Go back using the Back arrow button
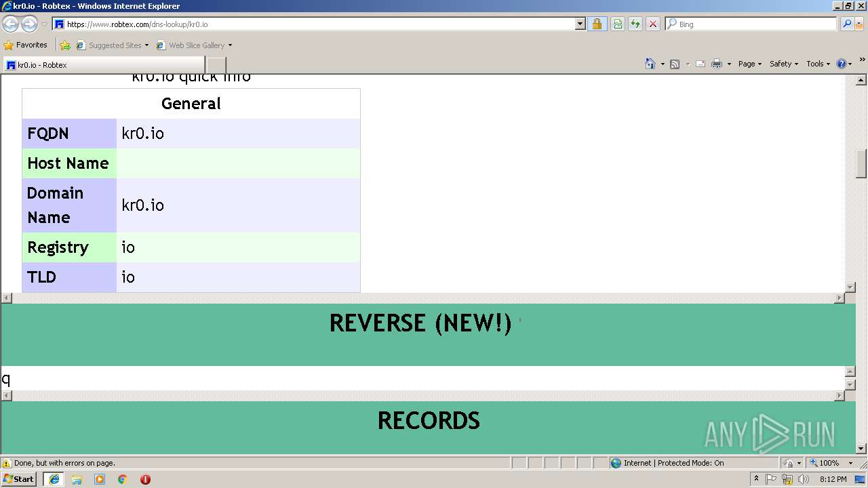This screenshot has height=488, width=868. (x=10, y=24)
